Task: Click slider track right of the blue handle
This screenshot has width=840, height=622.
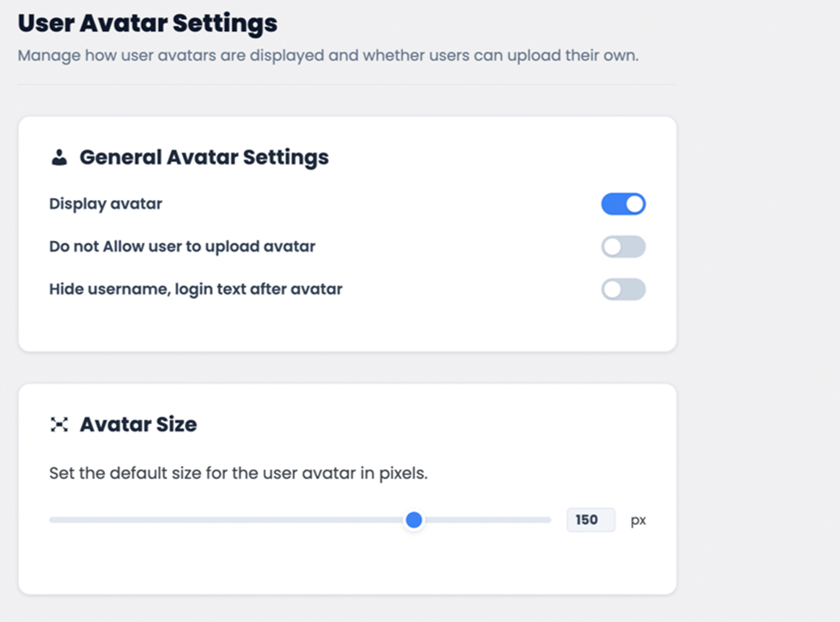Action: (x=489, y=520)
